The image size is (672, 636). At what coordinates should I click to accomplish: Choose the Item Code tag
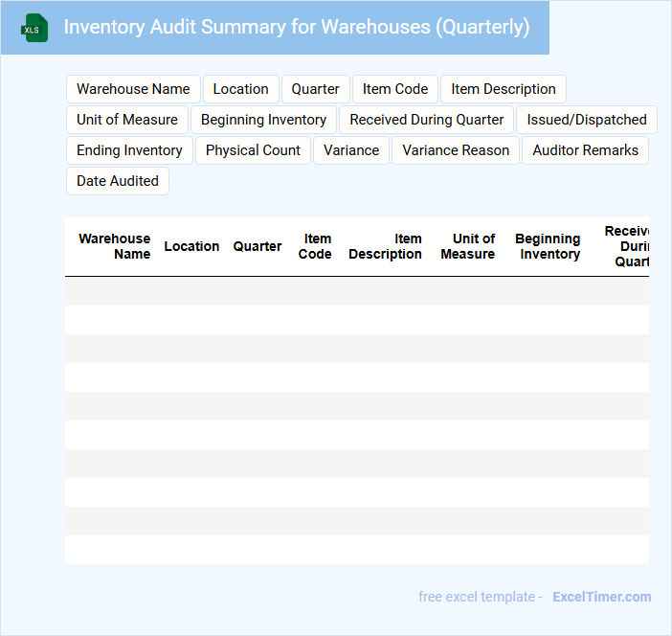point(394,89)
